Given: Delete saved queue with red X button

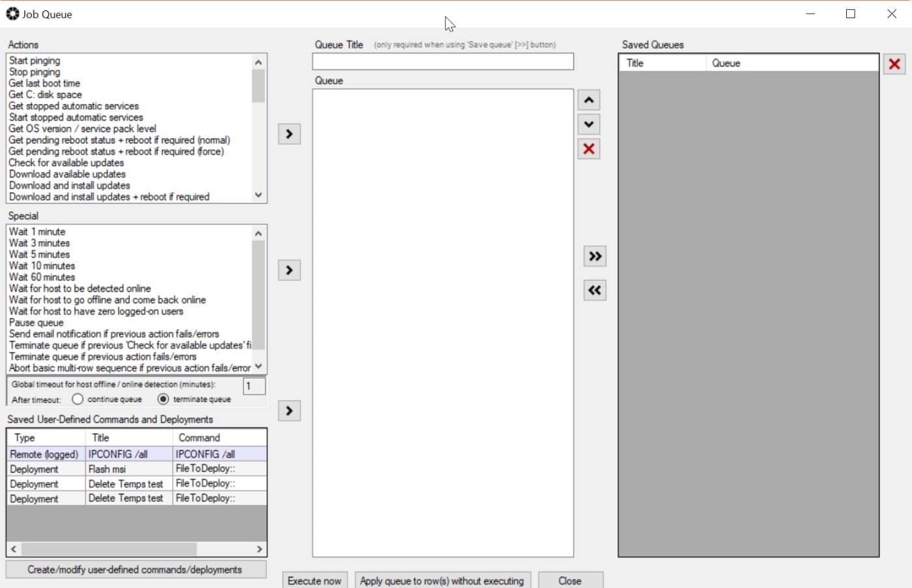Looking at the screenshot, I should pyautogui.click(x=894, y=64).
